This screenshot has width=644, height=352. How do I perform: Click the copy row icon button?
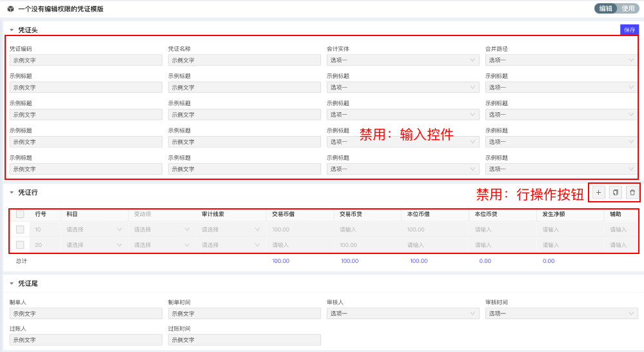coord(616,192)
